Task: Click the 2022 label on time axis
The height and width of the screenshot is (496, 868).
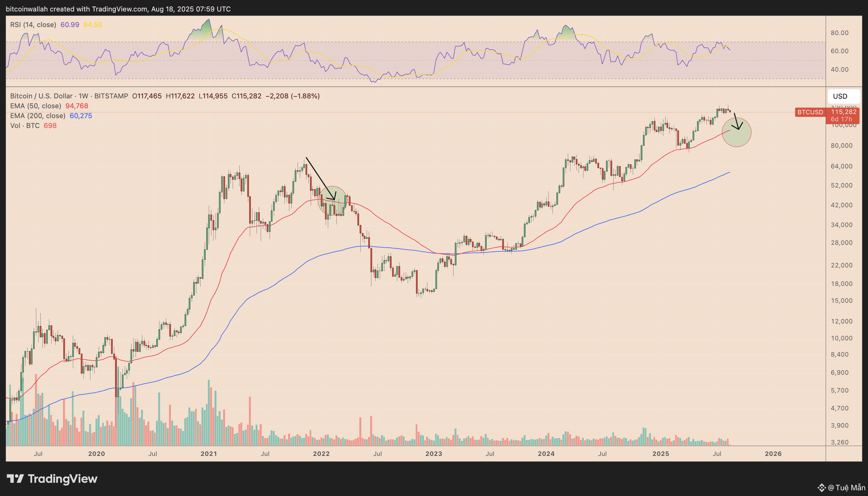Action: [321, 454]
